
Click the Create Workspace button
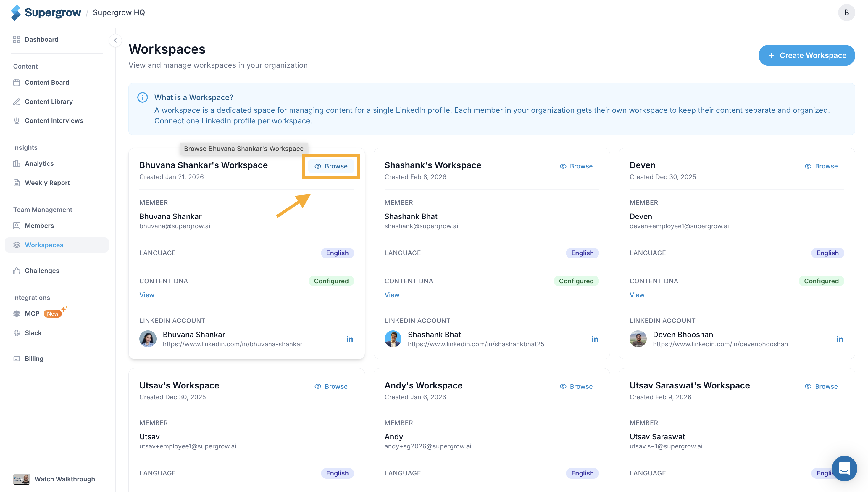click(x=806, y=55)
